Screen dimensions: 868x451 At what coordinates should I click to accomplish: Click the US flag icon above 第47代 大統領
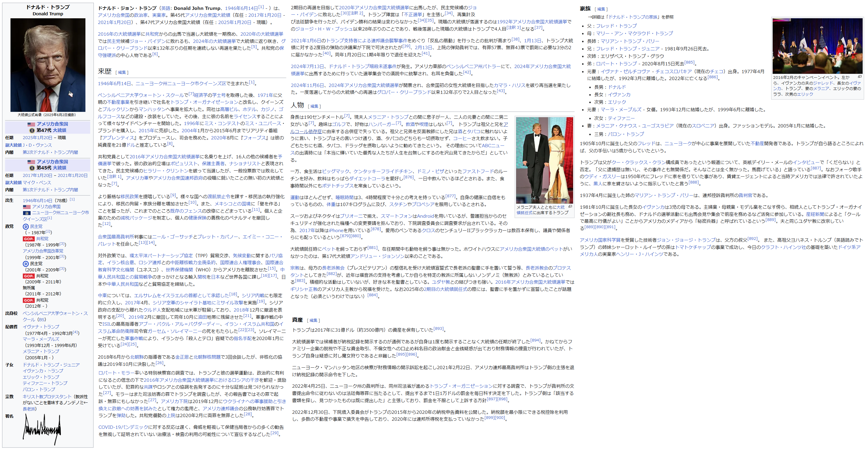click(31, 124)
